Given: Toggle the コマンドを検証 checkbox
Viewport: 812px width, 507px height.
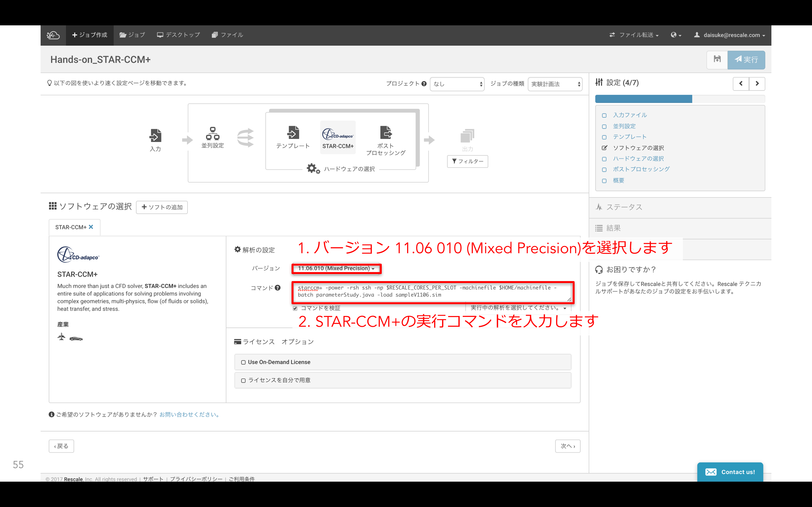Looking at the screenshot, I should pyautogui.click(x=295, y=308).
